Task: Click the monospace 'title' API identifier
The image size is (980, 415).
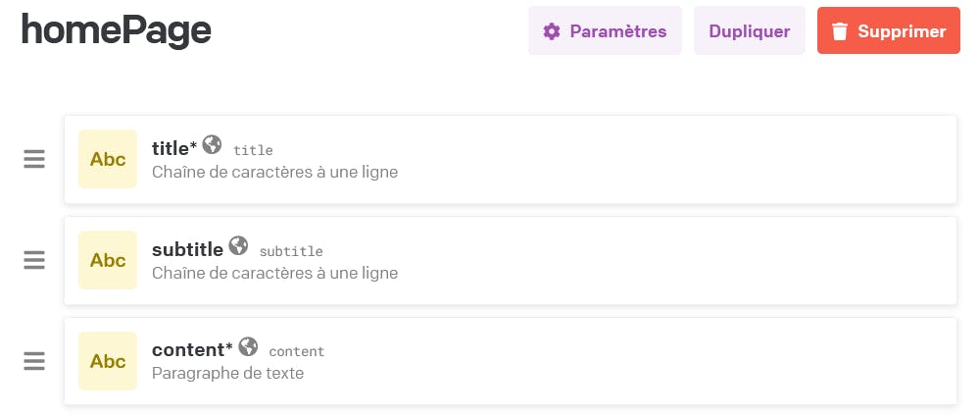Action: (x=253, y=150)
